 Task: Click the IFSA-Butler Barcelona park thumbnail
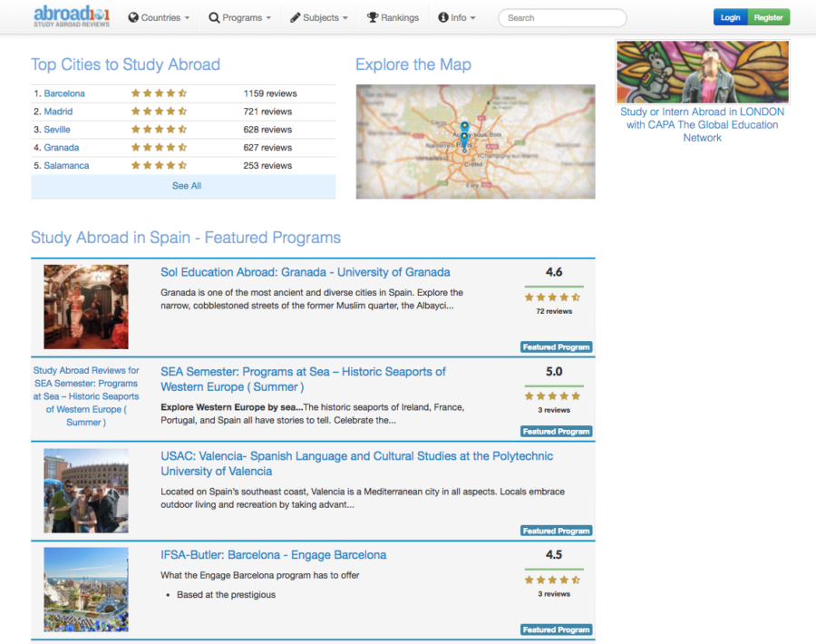click(86, 590)
